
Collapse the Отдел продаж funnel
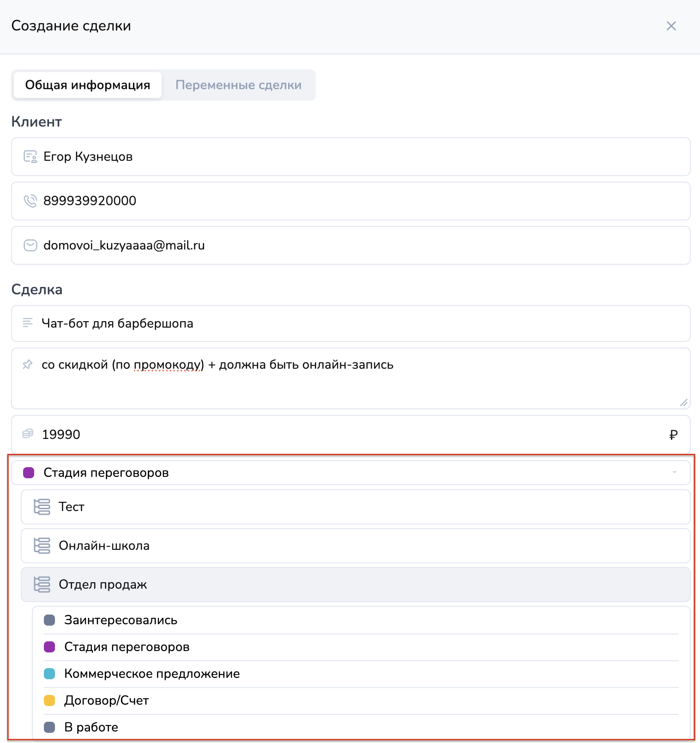coord(356,585)
